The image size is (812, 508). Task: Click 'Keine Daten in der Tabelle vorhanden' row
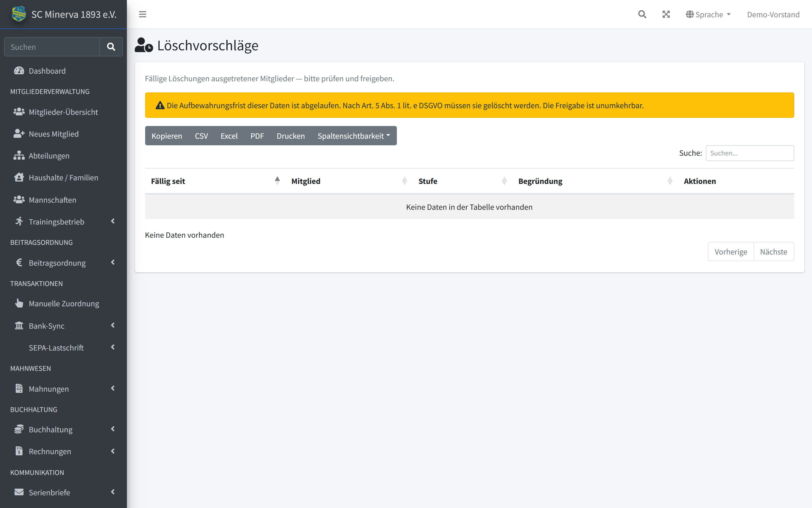pos(469,207)
